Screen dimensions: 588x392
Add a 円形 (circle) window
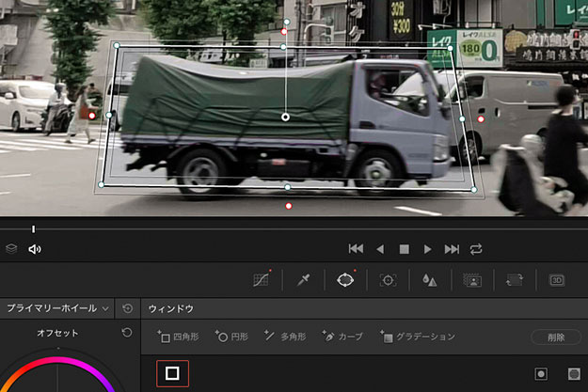231,337
